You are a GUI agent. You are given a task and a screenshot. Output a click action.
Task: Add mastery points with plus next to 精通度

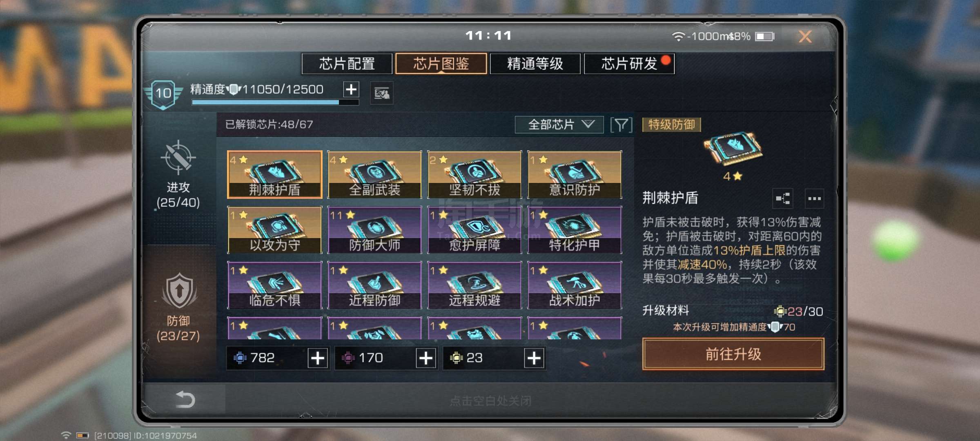pos(351,89)
